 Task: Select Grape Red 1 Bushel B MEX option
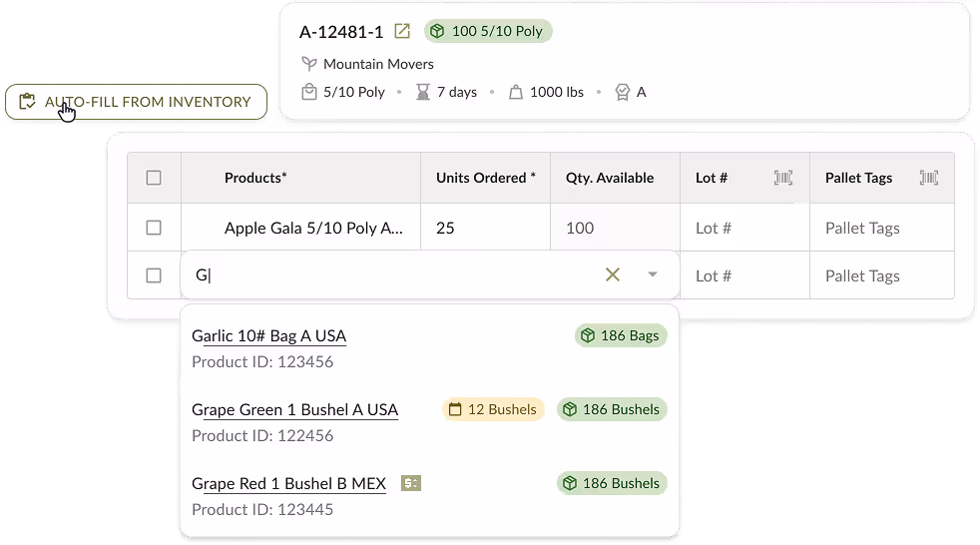[429, 496]
